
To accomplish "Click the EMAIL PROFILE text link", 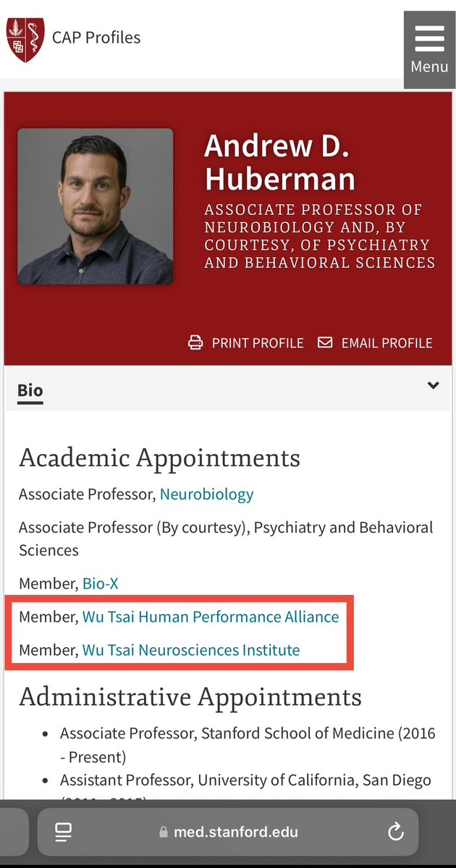I will click(x=387, y=343).
